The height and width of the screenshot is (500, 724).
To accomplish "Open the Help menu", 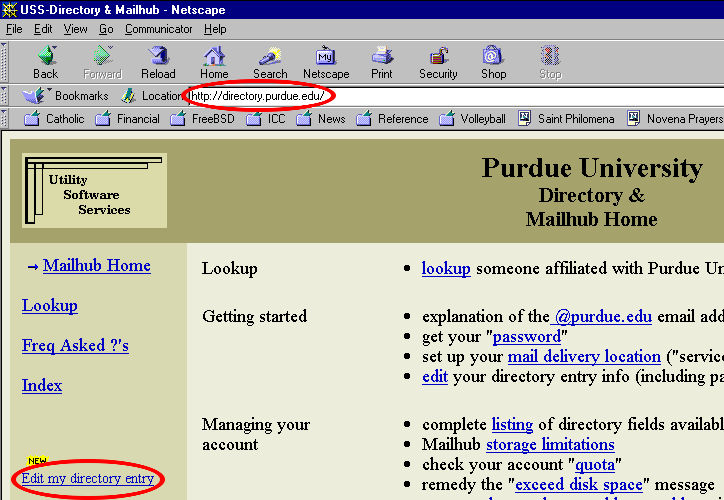I will click(x=215, y=29).
